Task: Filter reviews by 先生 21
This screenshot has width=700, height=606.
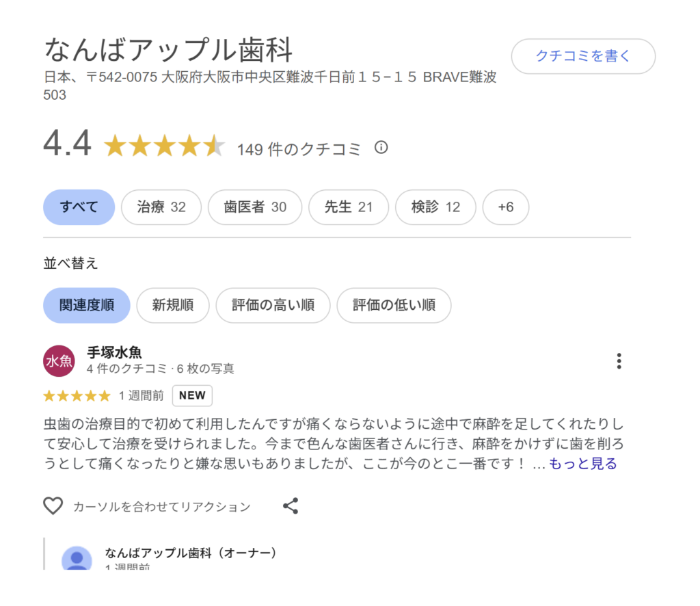Action: [349, 207]
